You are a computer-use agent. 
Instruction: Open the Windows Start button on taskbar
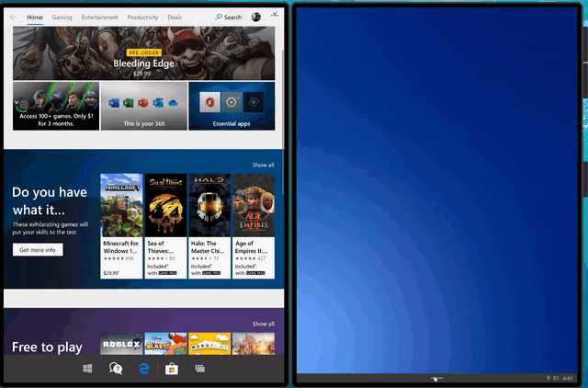tap(87, 368)
